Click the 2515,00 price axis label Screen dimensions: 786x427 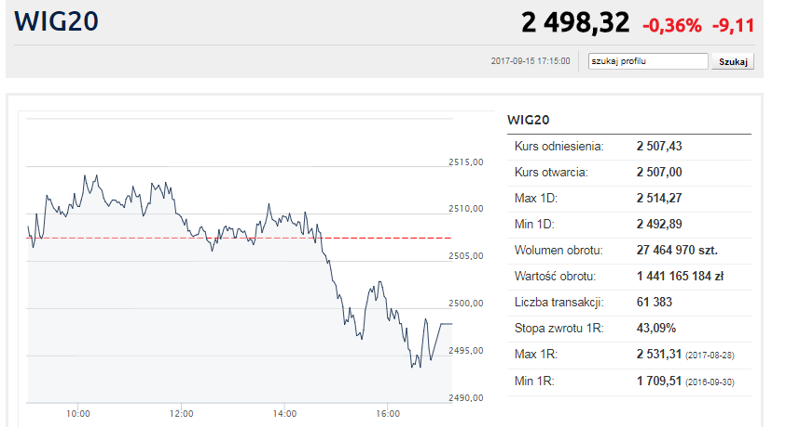pos(466,162)
